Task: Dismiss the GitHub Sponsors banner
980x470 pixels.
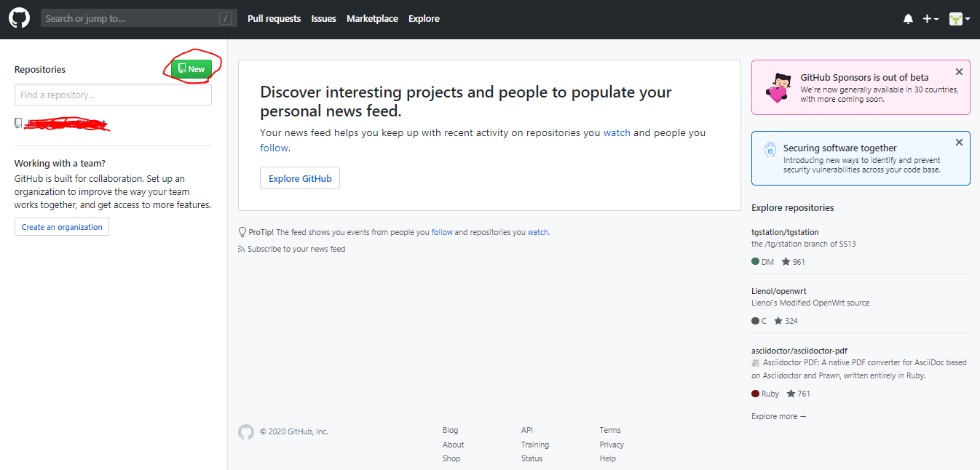Action: click(959, 72)
